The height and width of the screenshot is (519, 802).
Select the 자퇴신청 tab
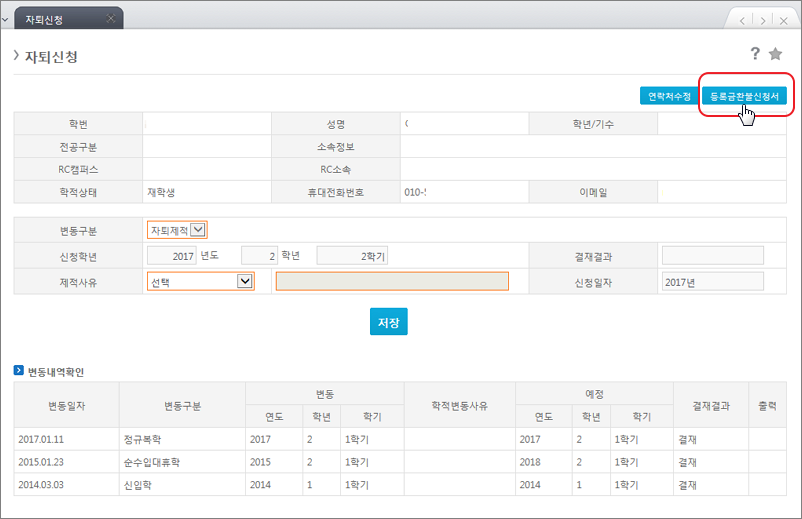56,19
